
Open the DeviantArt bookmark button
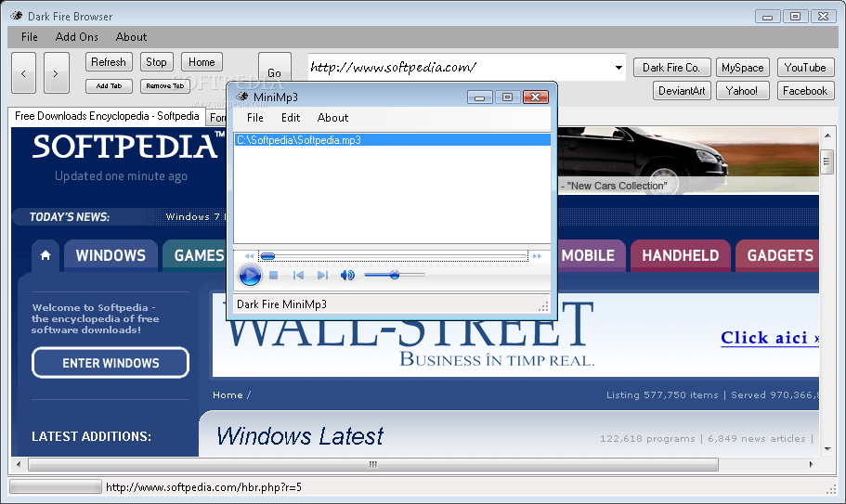[682, 91]
